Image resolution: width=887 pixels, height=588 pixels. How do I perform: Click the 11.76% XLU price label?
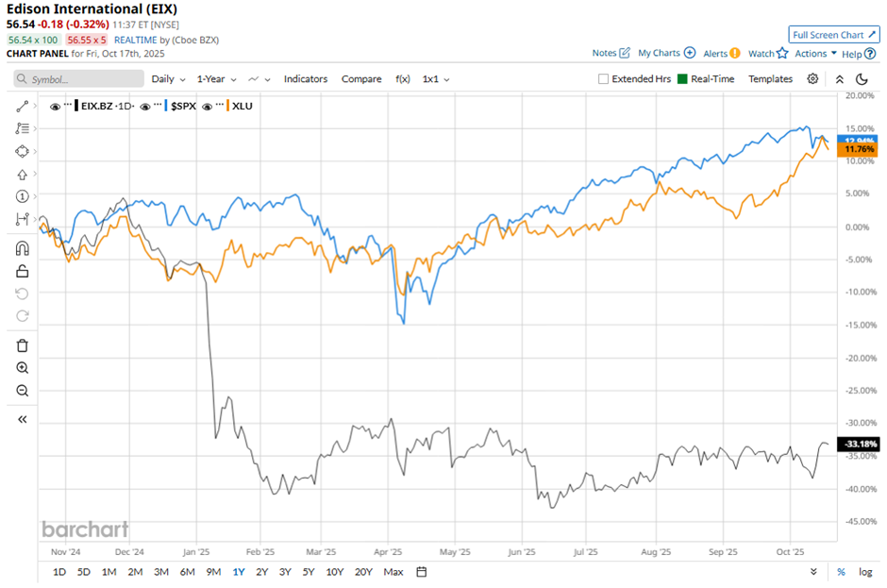click(x=858, y=149)
